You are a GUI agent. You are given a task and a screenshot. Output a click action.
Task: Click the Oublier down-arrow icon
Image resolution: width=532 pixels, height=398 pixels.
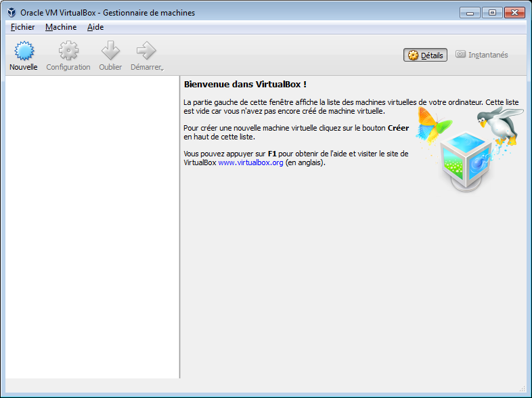(110, 51)
